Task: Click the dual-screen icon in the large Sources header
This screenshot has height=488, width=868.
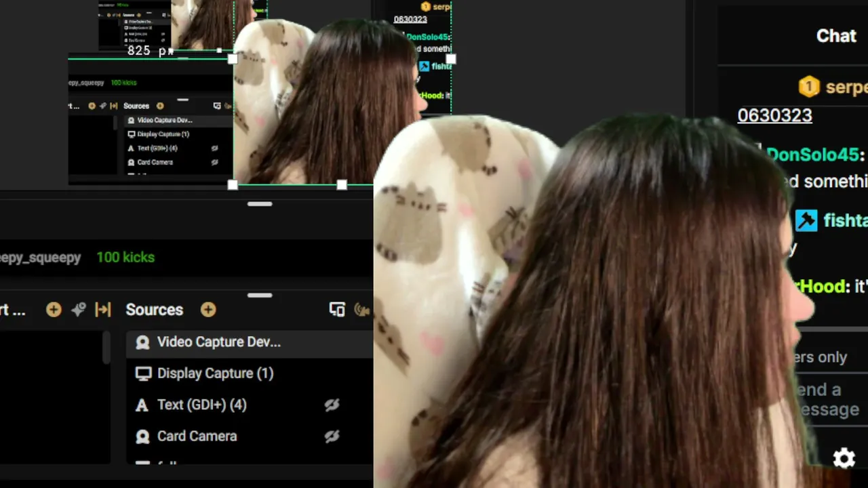Action: (337, 310)
